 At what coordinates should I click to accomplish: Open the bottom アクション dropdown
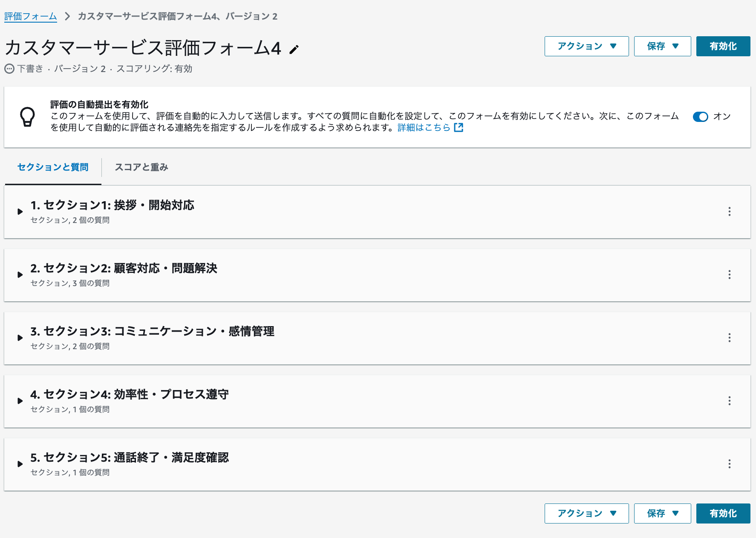pos(586,513)
